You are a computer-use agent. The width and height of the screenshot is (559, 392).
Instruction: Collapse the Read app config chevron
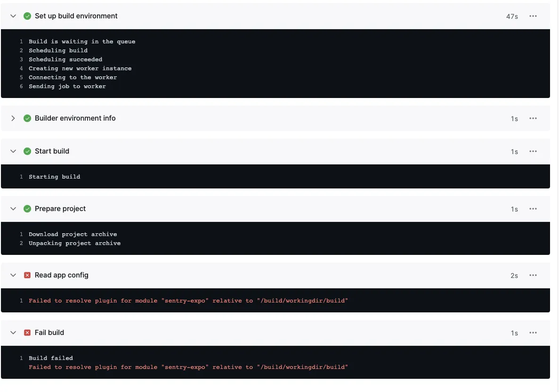pyautogui.click(x=13, y=275)
